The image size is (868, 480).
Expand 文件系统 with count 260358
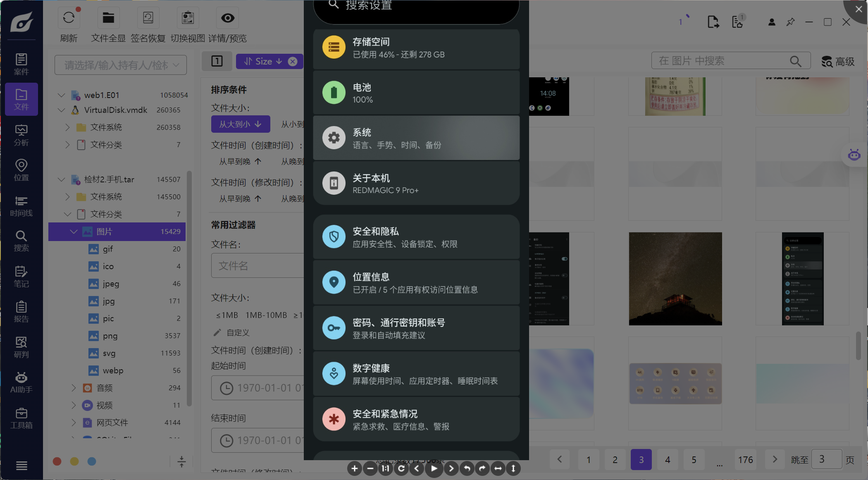coord(67,127)
